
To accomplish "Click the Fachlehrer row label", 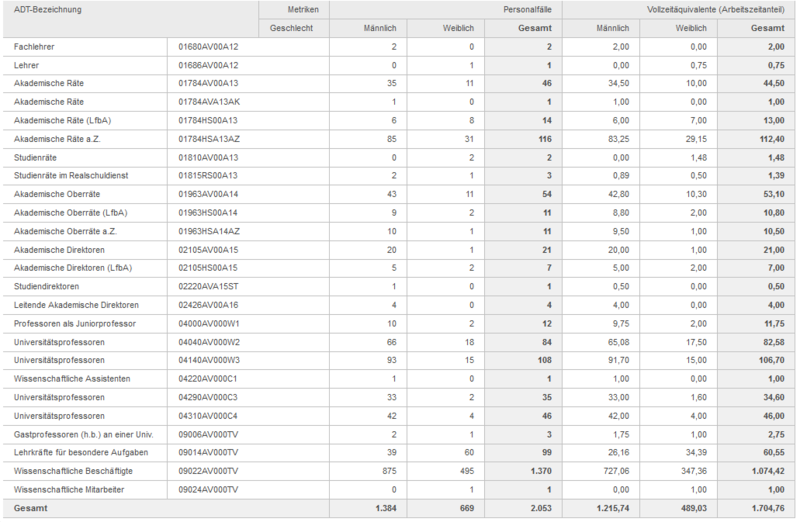I will (36, 47).
